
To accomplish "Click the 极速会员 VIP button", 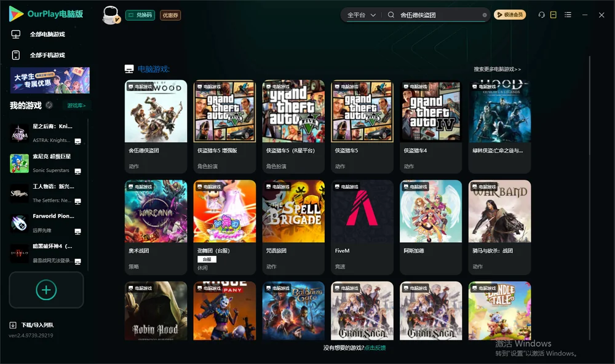I will coord(509,15).
